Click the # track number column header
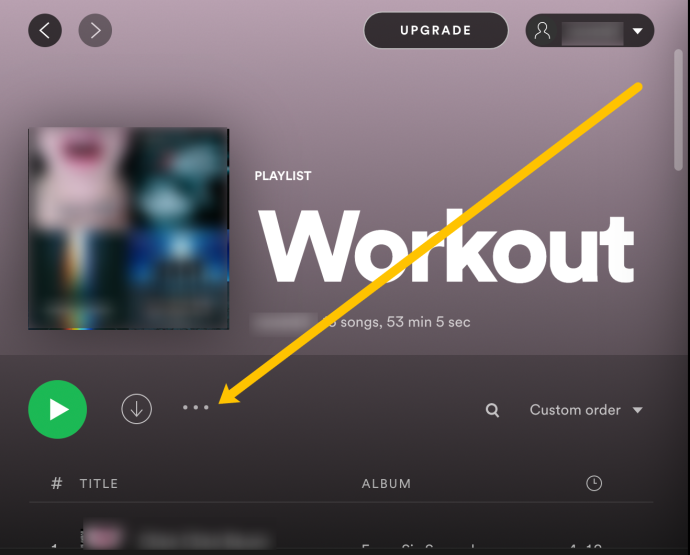 pyautogui.click(x=56, y=484)
